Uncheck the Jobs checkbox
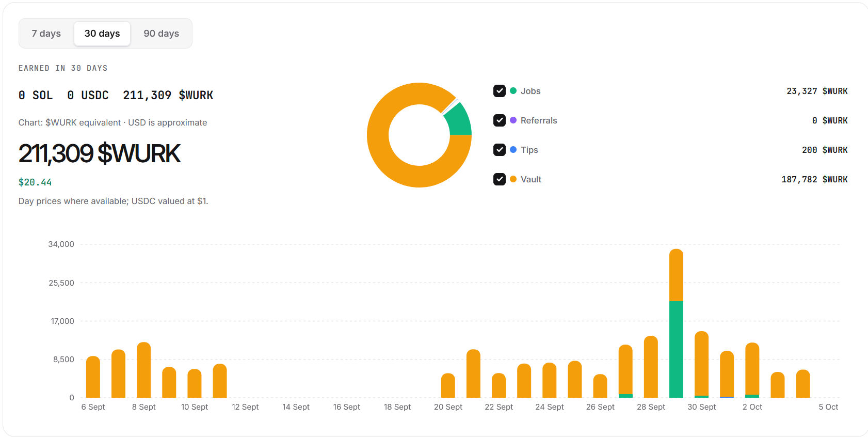 click(500, 91)
